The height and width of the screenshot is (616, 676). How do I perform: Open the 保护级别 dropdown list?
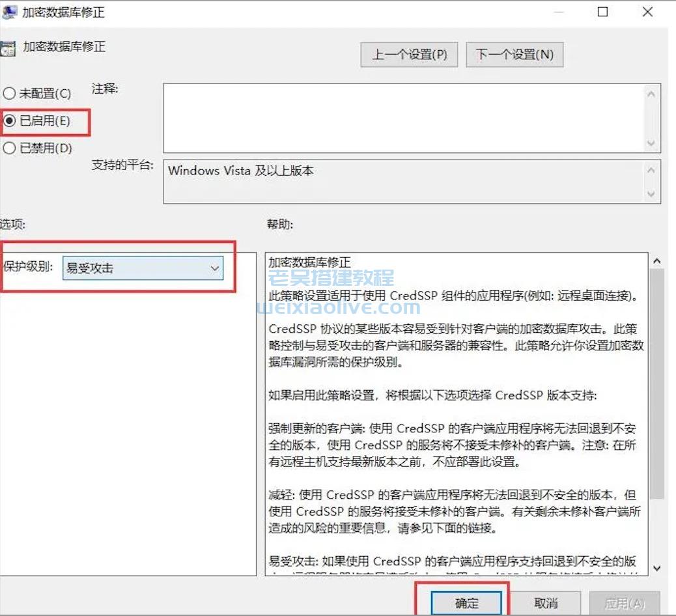point(215,268)
